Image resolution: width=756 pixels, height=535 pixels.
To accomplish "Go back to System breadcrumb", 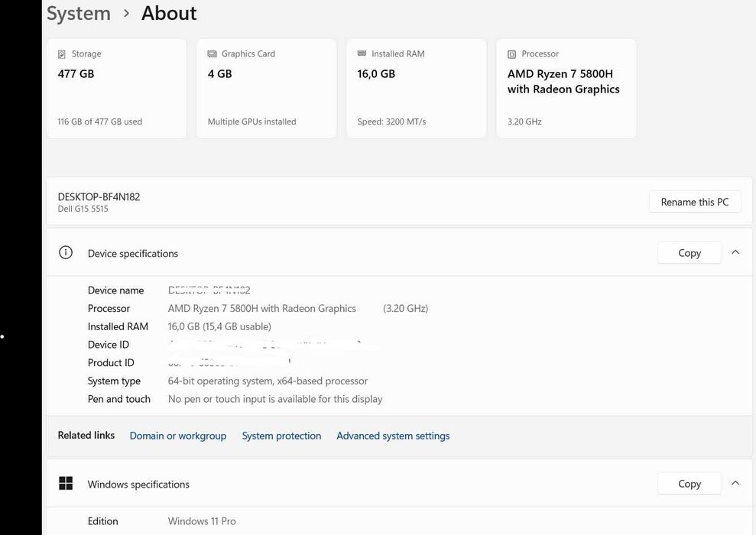I will tap(79, 14).
